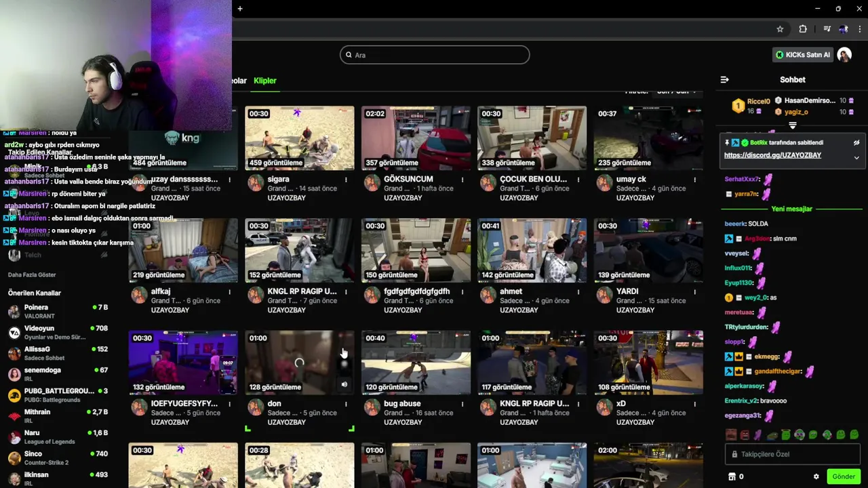This screenshot has width=868, height=488.
Task: Open the chat settings gear icon
Action: pyautogui.click(x=816, y=476)
